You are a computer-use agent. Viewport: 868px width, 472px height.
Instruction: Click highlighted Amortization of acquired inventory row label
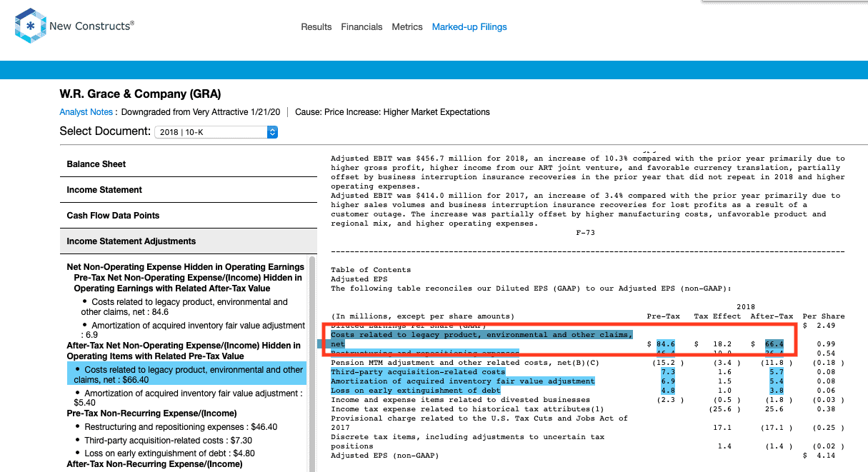click(462, 381)
